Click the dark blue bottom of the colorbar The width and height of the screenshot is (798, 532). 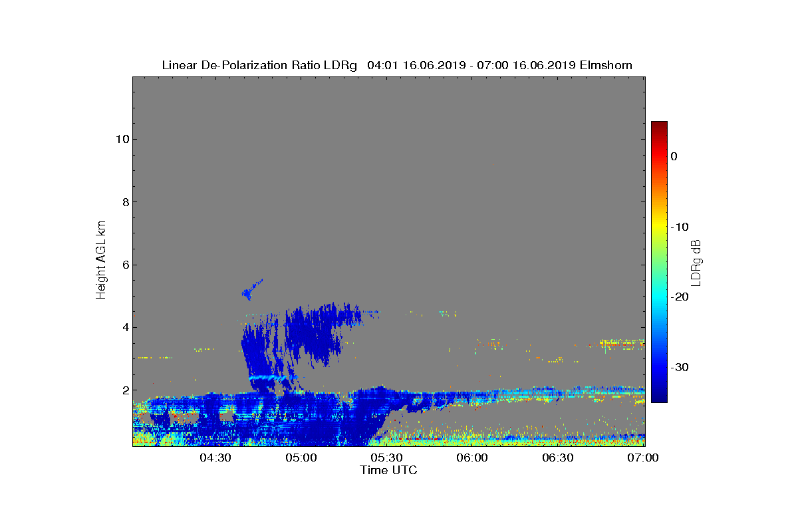(x=659, y=398)
